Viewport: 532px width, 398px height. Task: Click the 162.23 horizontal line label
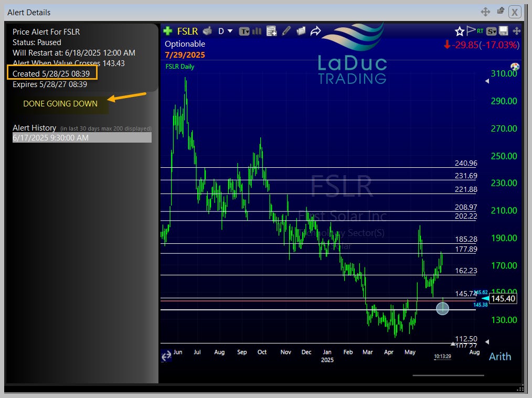(x=466, y=271)
